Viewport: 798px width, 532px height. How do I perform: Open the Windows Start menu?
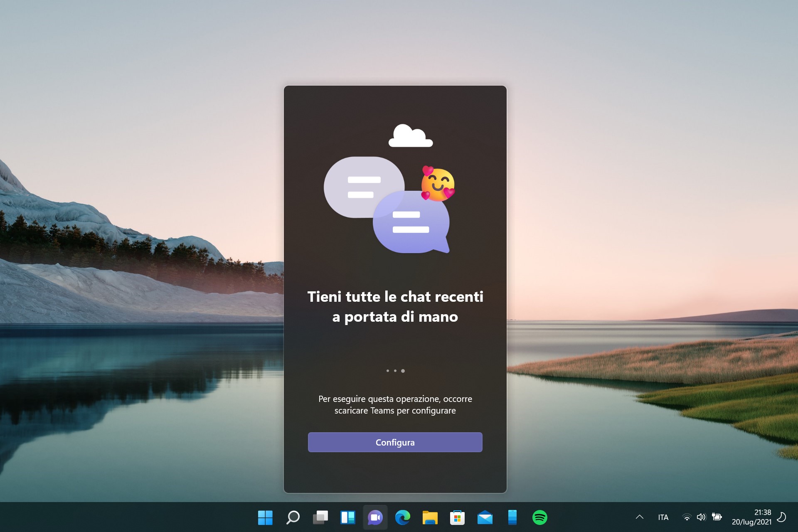pos(265,517)
